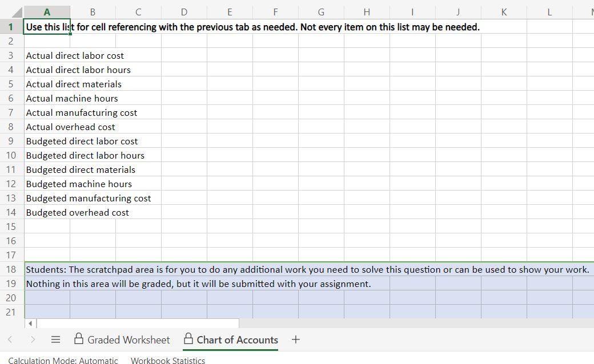Click the horizontal scrollbar left arrow
Screen dimensions: 594x364
[x=30, y=323]
